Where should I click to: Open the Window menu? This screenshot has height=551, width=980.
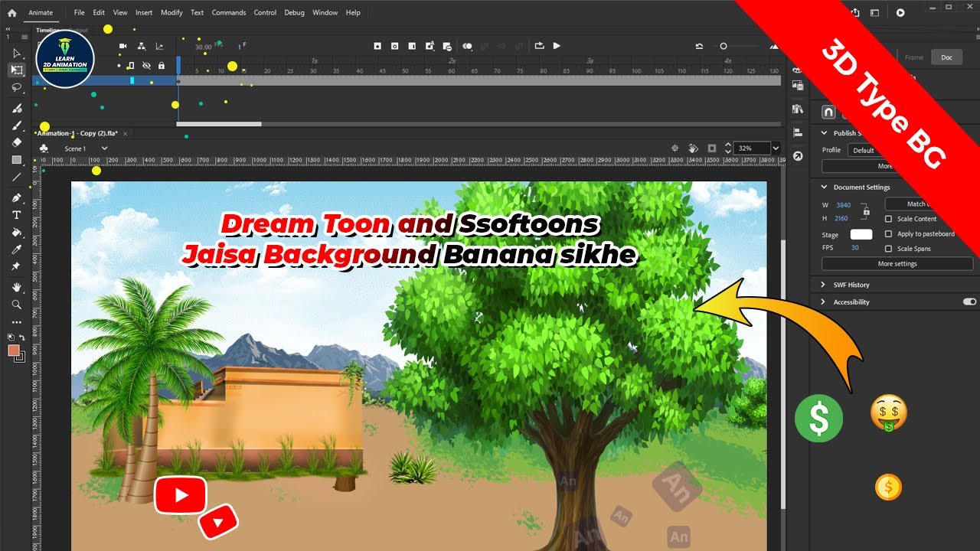325,13
